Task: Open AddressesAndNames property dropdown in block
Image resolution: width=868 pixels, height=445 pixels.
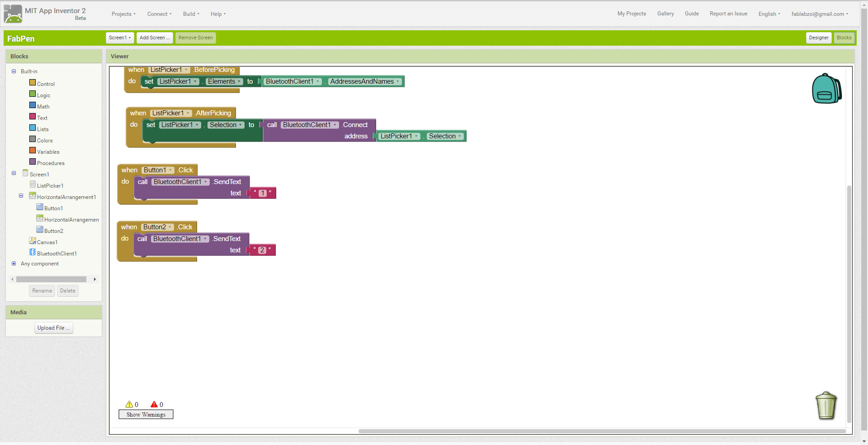Action: (365, 81)
